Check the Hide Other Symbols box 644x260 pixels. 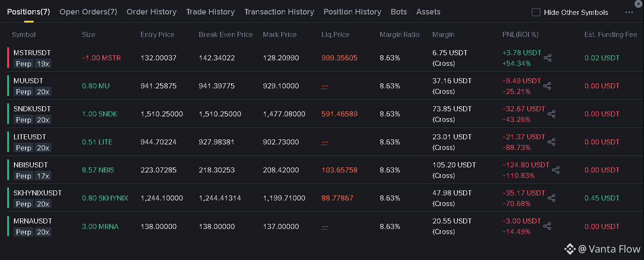coord(536,12)
